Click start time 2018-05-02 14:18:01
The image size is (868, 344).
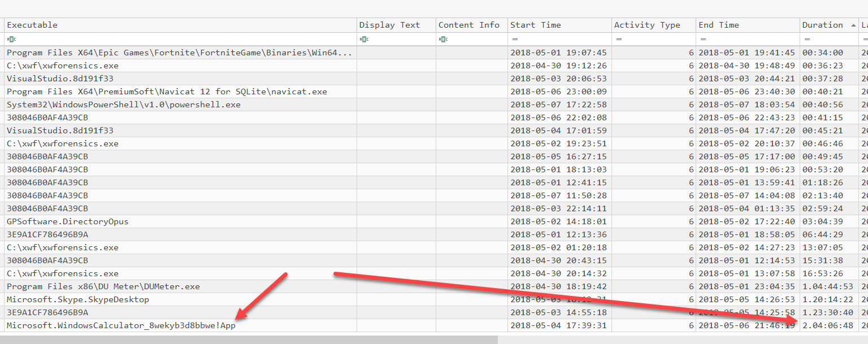coord(558,221)
